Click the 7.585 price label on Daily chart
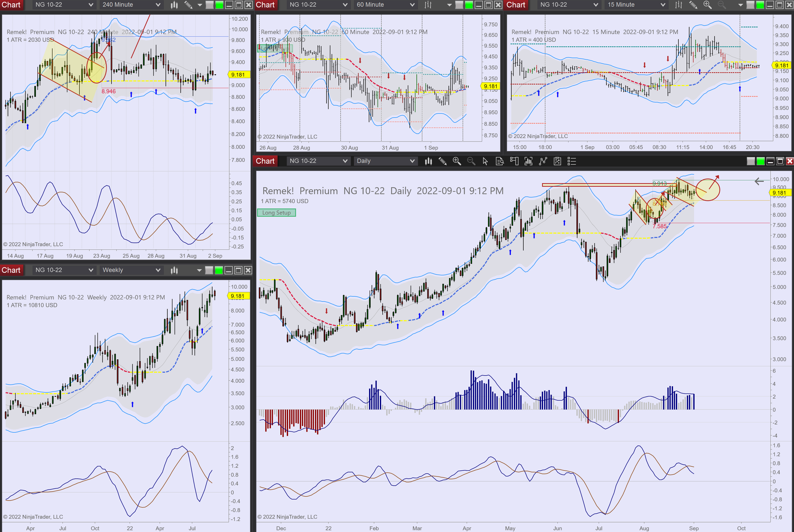Image resolution: width=794 pixels, height=532 pixels. 660,226
